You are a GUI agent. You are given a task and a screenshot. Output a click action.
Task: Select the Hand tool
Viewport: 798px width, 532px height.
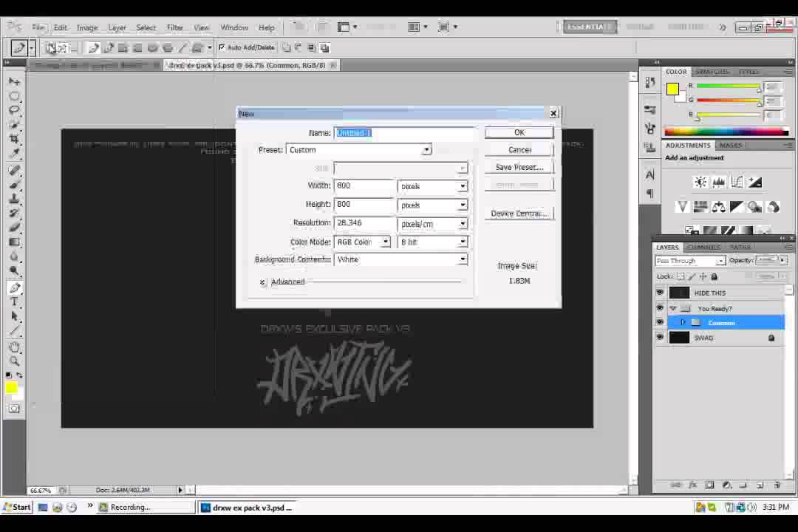tap(14, 347)
